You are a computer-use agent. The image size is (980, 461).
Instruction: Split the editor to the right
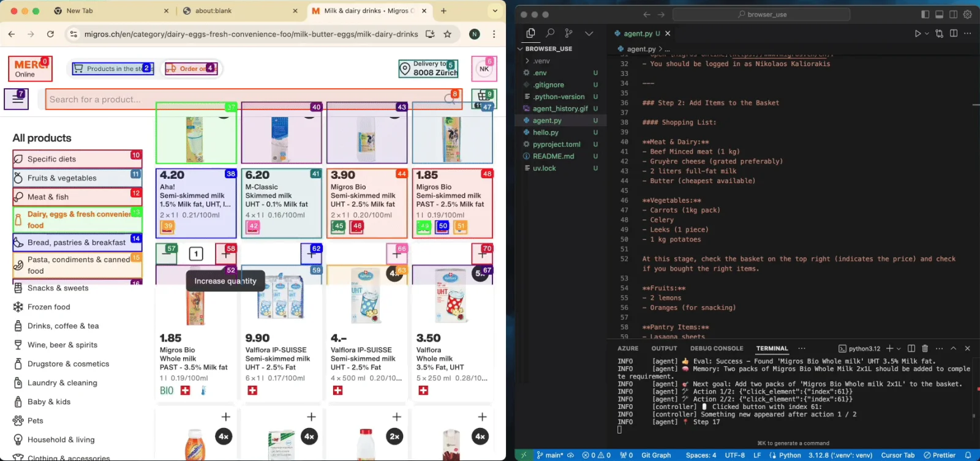[x=954, y=33]
